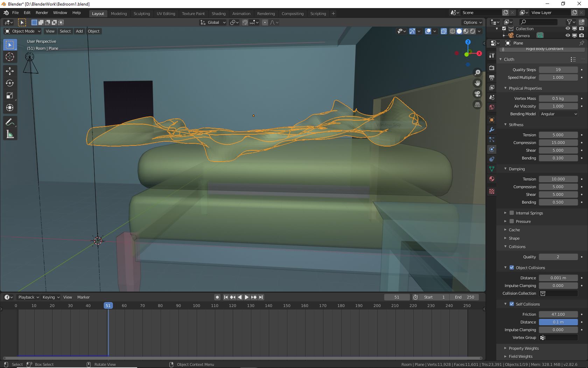Open the Options dropdown in viewport header
Image resolution: width=588 pixels, height=368 pixels.
click(x=472, y=22)
